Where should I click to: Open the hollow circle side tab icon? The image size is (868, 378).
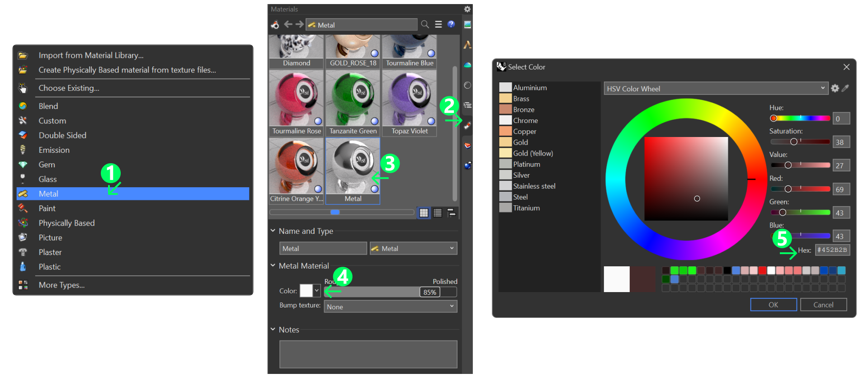tap(467, 85)
